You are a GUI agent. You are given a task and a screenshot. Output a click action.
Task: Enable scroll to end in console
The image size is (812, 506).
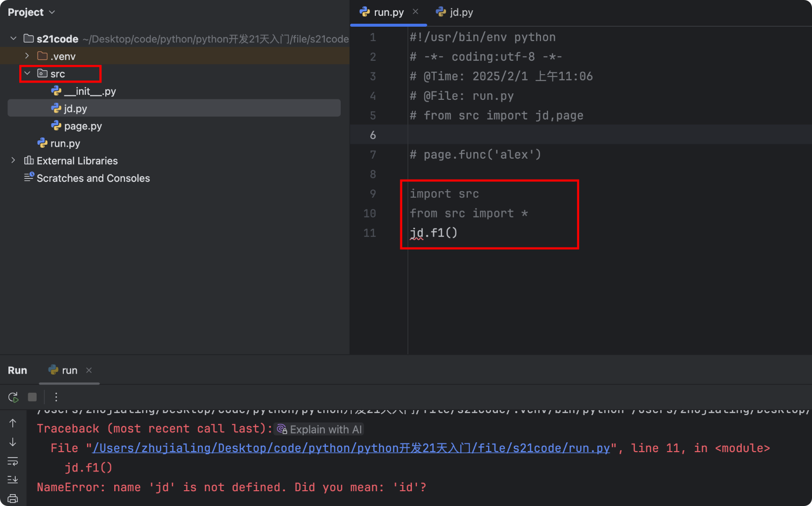tap(13, 479)
